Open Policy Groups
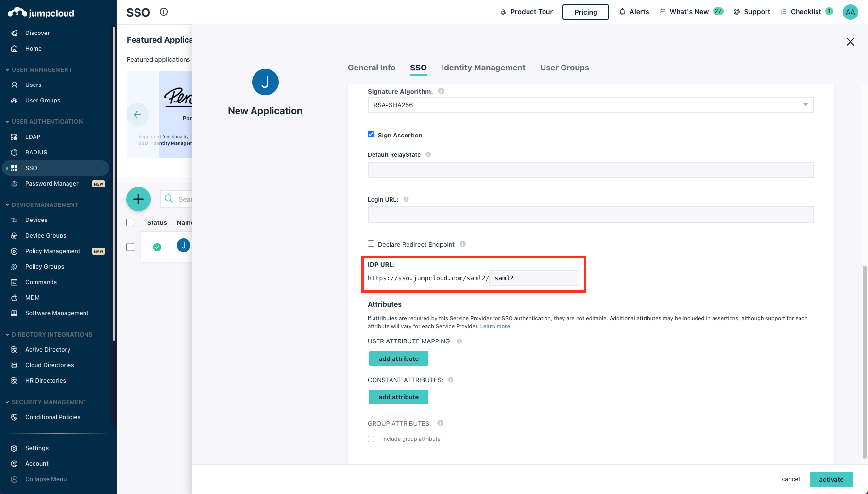 (45, 267)
